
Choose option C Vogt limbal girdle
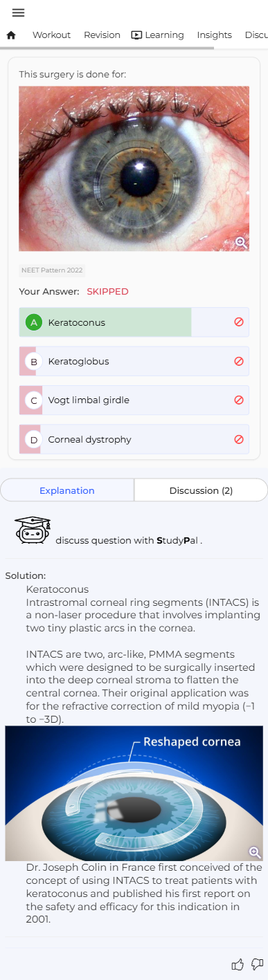click(134, 400)
